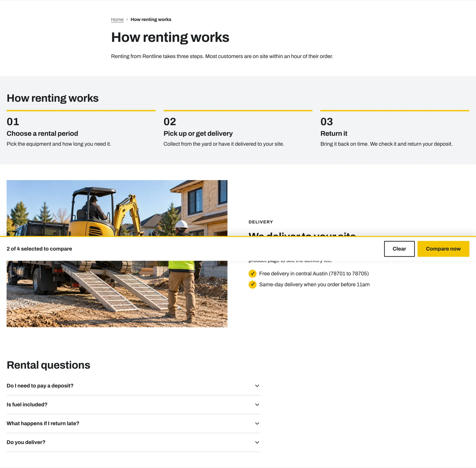
Task: Click the chevron beside 'Is fuel included?'
Action: [x=257, y=405]
